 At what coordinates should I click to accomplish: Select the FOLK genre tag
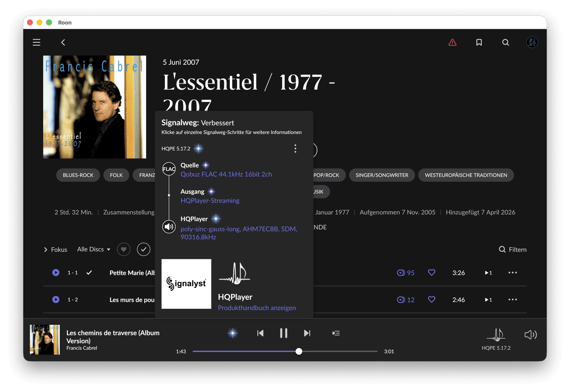[116, 175]
